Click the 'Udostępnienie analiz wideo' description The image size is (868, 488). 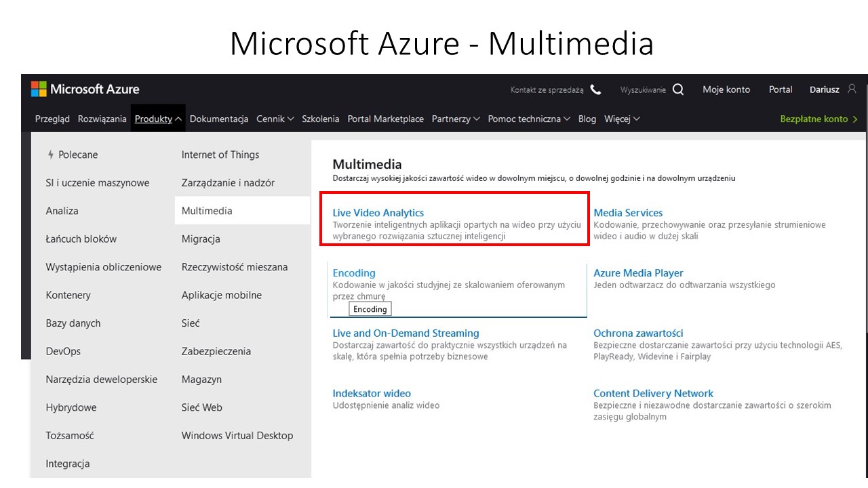pyautogui.click(x=387, y=405)
